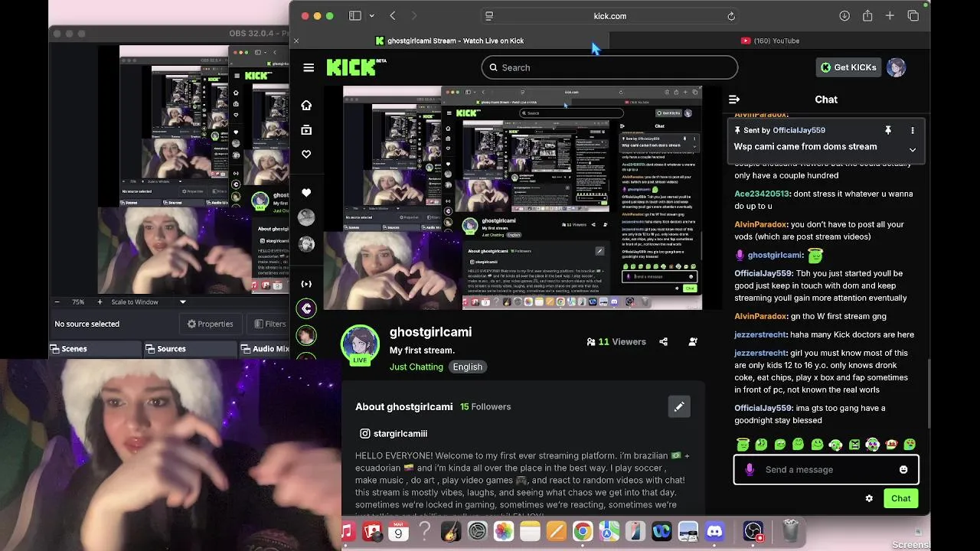980x551 pixels.
Task: Click the Kick search box
Action: tap(609, 67)
